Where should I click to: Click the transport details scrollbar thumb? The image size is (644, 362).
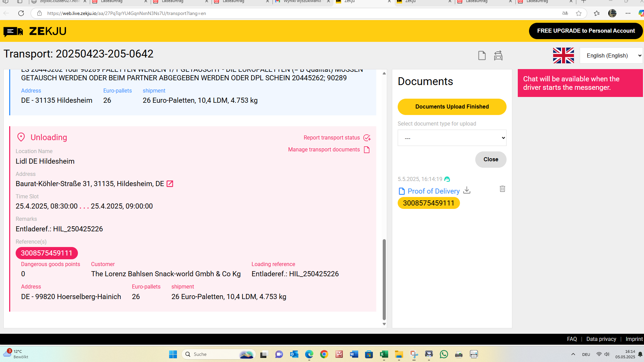click(384, 280)
